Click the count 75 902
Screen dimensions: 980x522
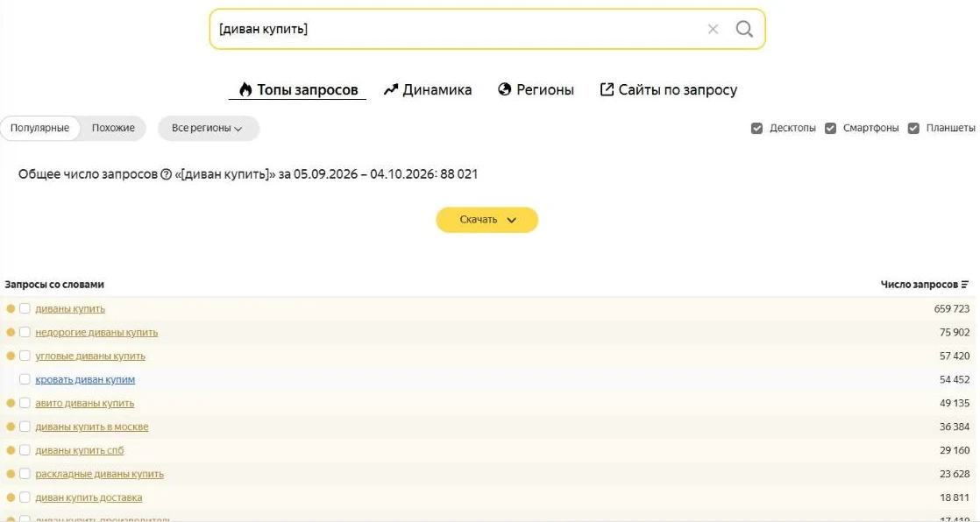[x=955, y=332]
